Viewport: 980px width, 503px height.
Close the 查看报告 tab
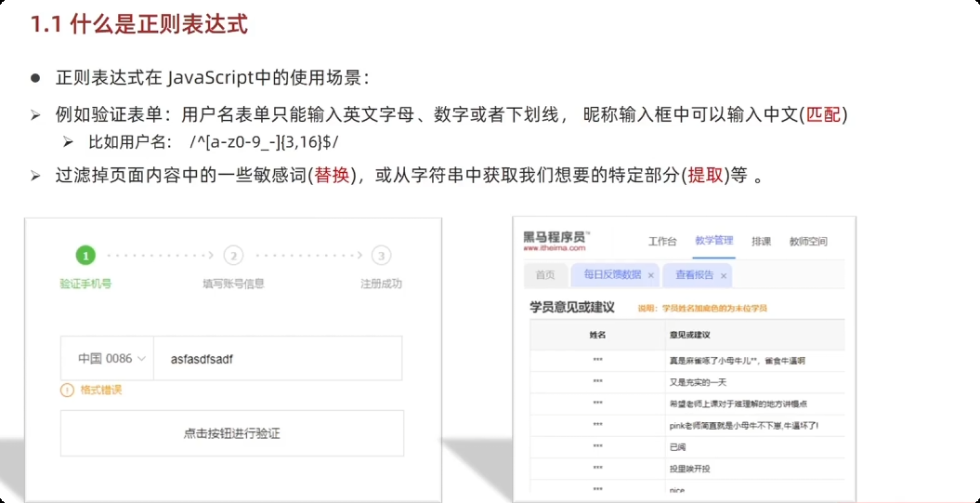point(724,275)
